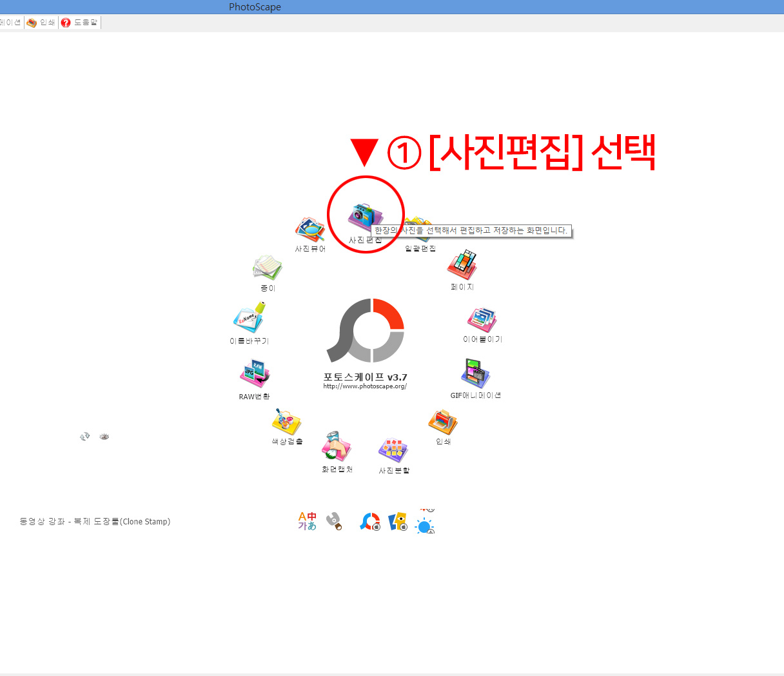This screenshot has height=676, width=784.
Task: Select the RAW변환 converter icon
Action: point(254,374)
